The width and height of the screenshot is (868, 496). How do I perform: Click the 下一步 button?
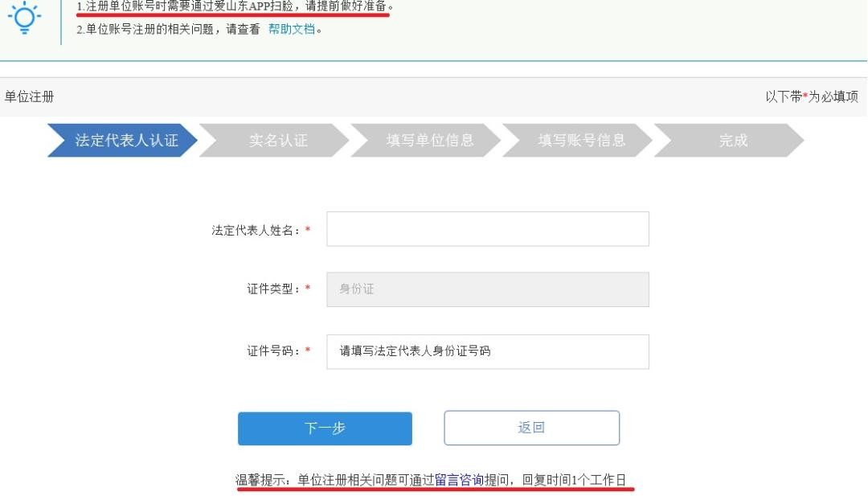tap(325, 428)
